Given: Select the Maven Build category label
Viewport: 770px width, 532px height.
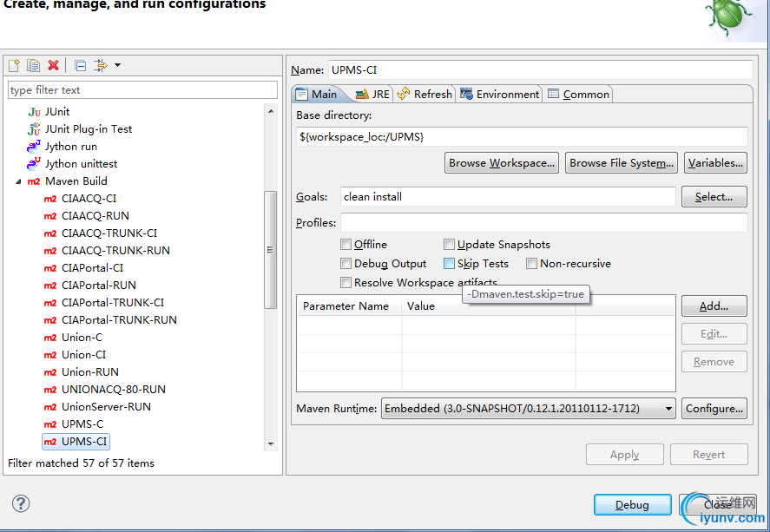Looking at the screenshot, I should click(76, 181).
